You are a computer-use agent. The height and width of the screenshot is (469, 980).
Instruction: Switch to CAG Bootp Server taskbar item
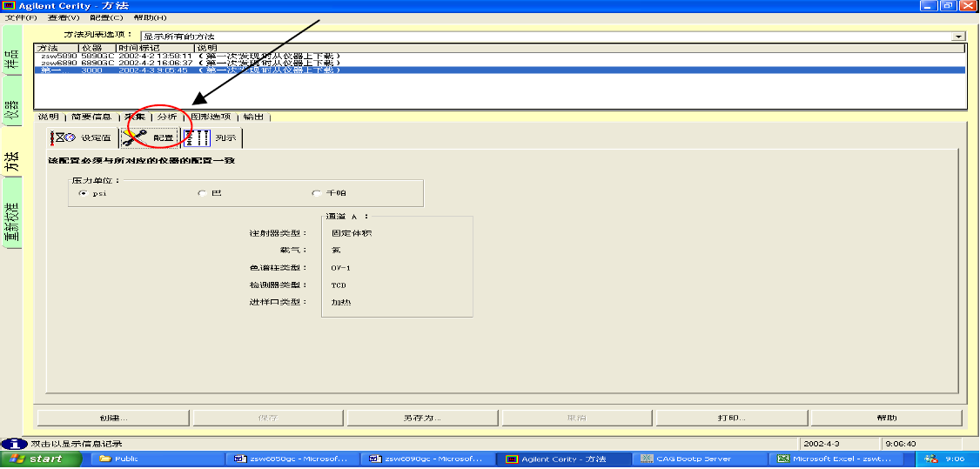click(700, 459)
